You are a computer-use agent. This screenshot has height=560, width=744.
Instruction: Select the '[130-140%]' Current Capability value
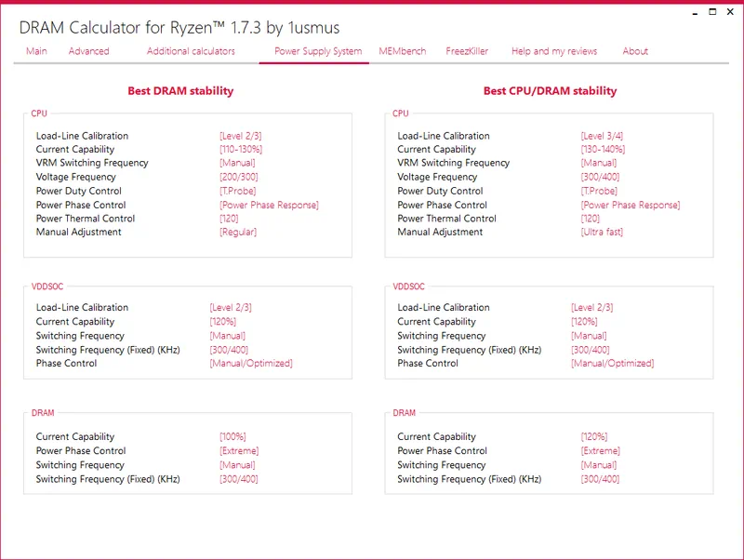pyautogui.click(x=603, y=149)
